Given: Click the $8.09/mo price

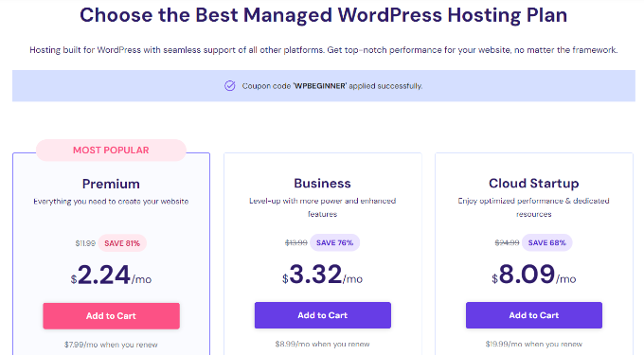Looking at the screenshot, I should (534, 275).
